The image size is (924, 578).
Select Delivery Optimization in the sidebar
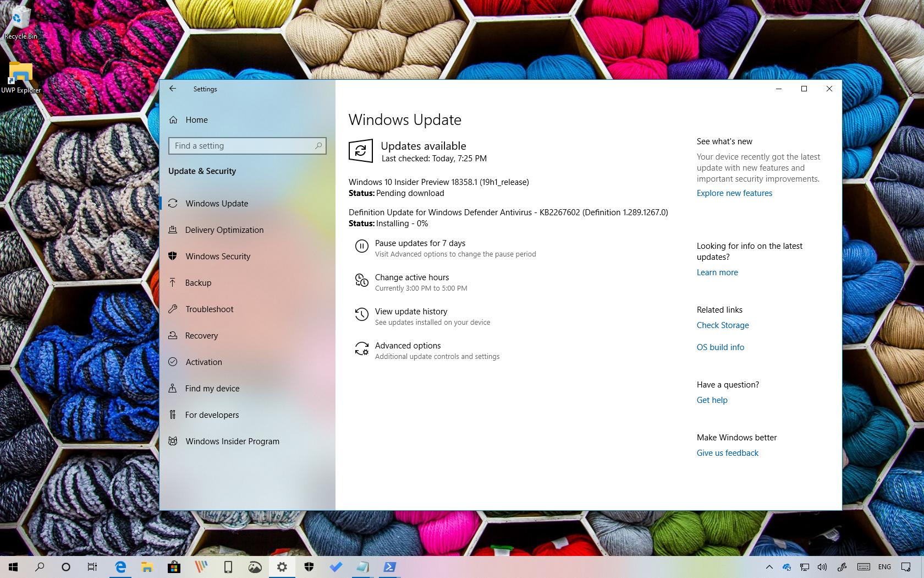224,230
